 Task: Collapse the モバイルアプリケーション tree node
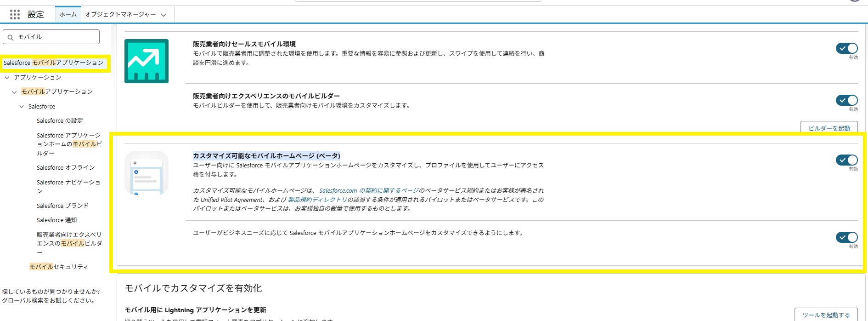tap(14, 92)
